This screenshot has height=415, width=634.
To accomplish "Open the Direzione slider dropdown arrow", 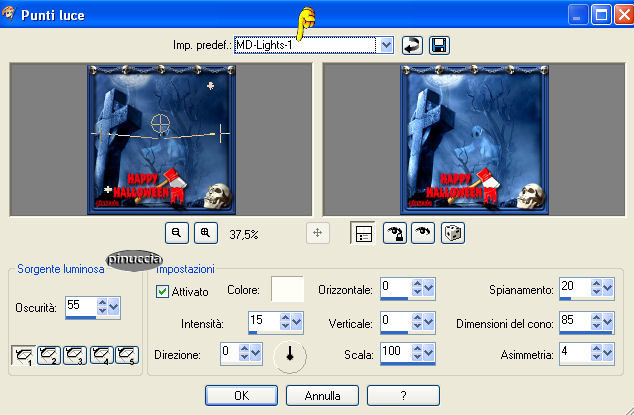I will pyautogui.click(x=256, y=353).
